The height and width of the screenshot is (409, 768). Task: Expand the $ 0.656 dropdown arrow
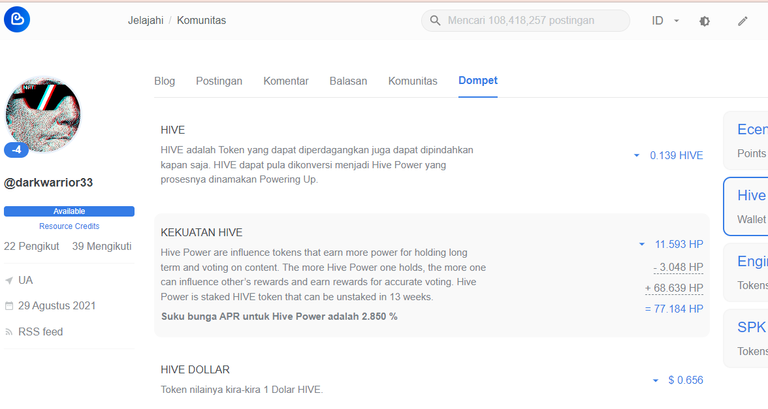[x=655, y=380]
